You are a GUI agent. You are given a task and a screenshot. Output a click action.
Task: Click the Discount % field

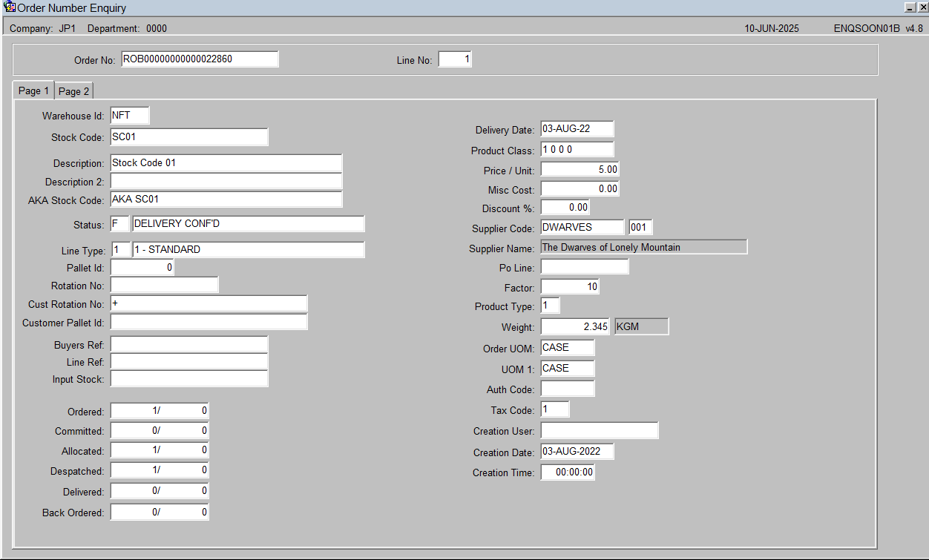click(565, 208)
